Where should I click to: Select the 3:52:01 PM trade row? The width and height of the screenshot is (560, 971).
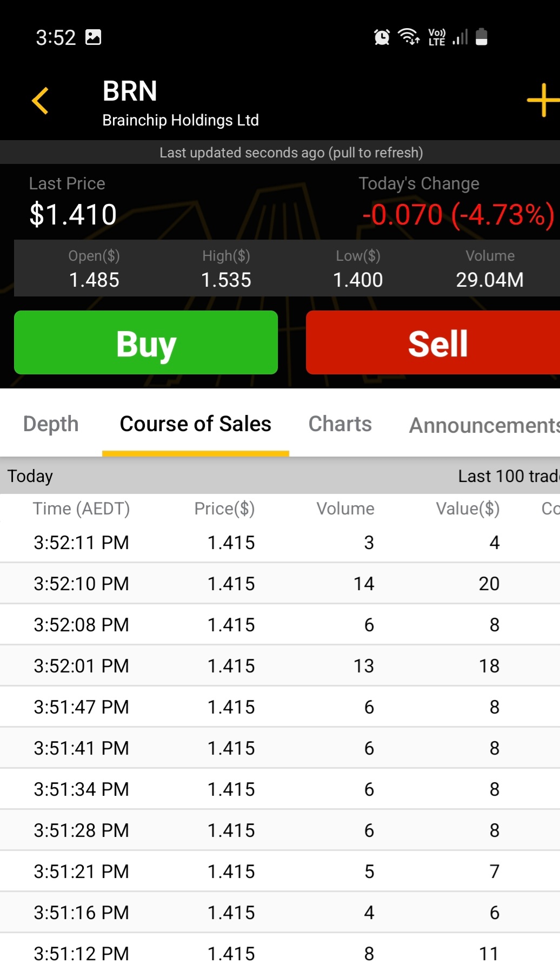pyautogui.click(x=280, y=666)
